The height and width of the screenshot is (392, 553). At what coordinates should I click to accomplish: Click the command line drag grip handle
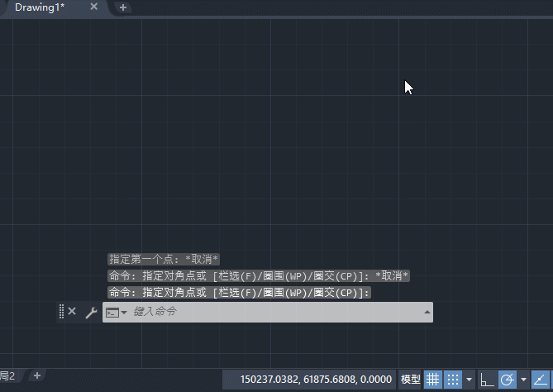(61, 312)
